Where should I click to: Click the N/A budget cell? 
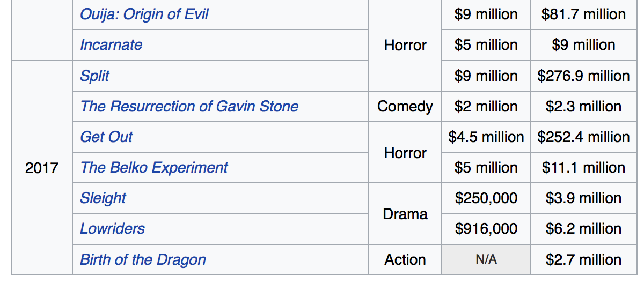click(486, 259)
